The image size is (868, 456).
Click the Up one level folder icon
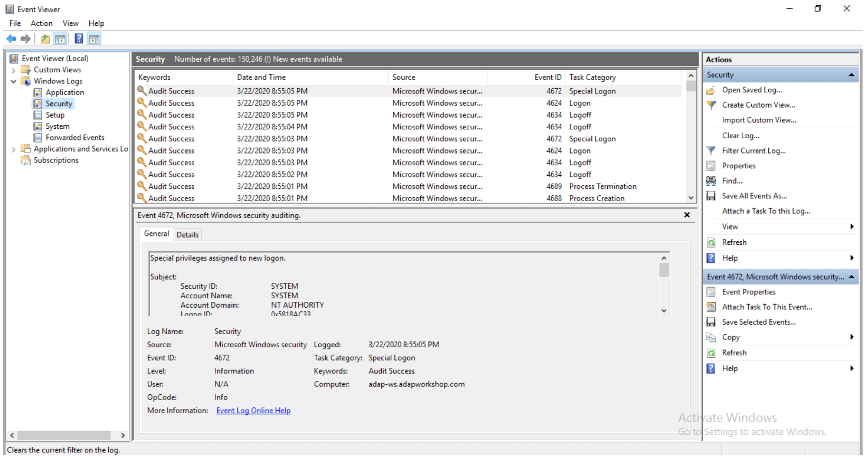pos(45,39)
